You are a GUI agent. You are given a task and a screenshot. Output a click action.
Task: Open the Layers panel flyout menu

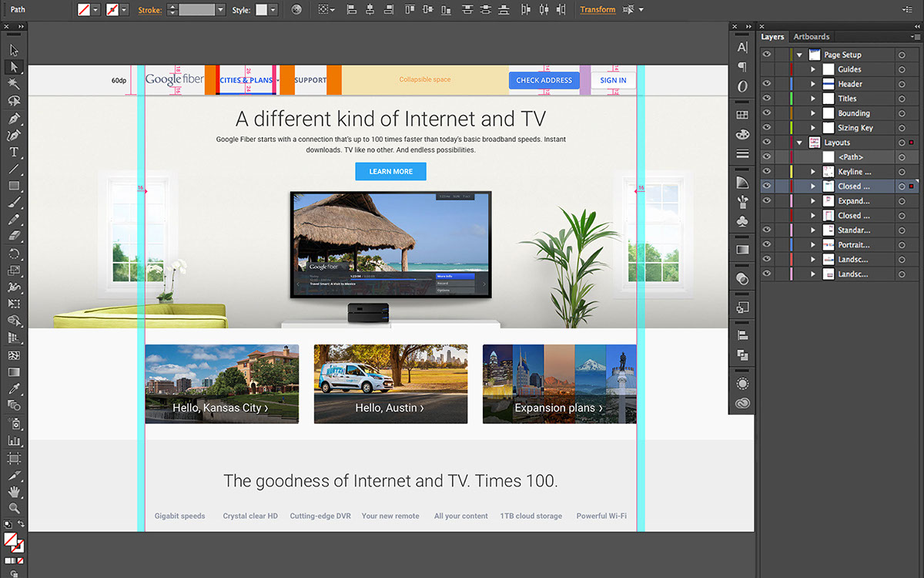tap(915, 37)
